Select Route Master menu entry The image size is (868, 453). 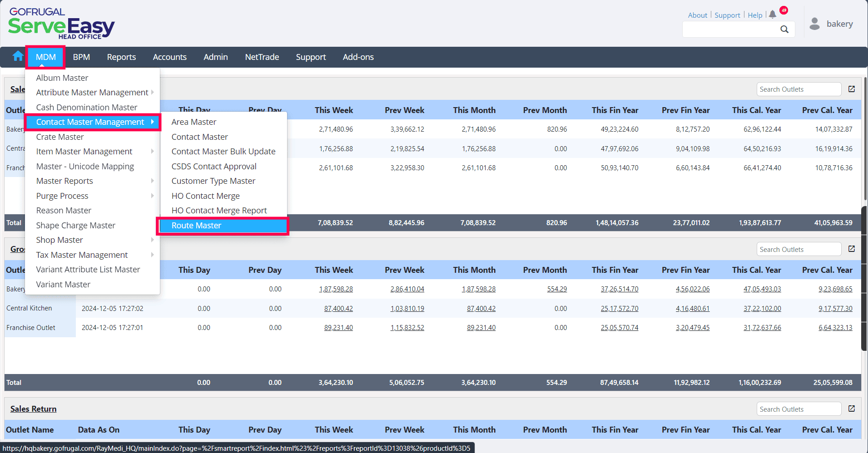coord(196,226)
